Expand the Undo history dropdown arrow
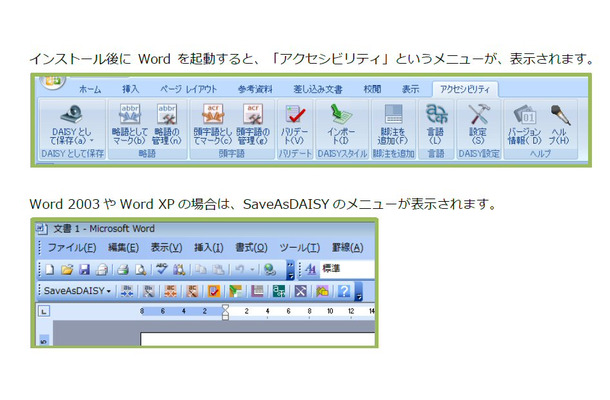Image resolution: width=610 pixels, height=400 pixels. (x=252, y=269)
